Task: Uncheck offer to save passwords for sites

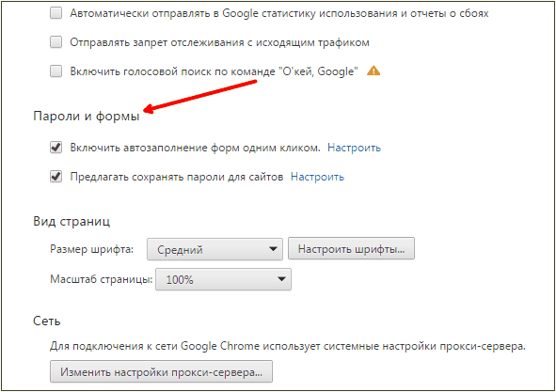Action: [56, 176]
